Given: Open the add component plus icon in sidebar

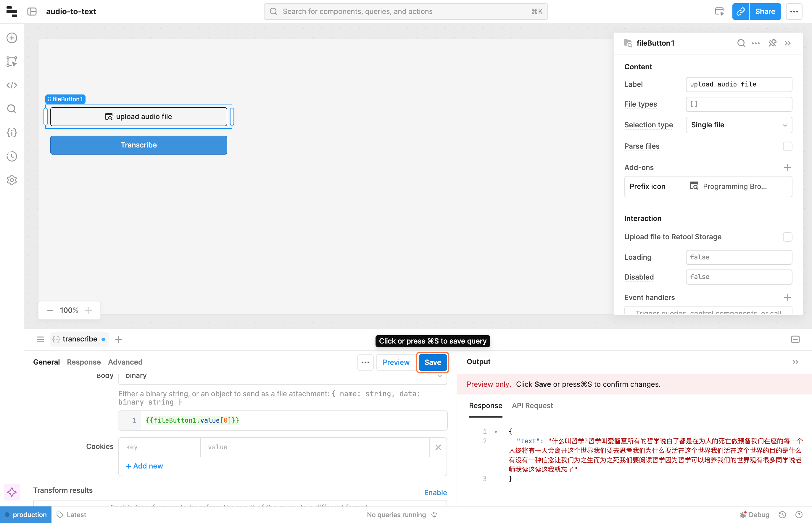Looking at the screenshot, I should coord(12,38).
